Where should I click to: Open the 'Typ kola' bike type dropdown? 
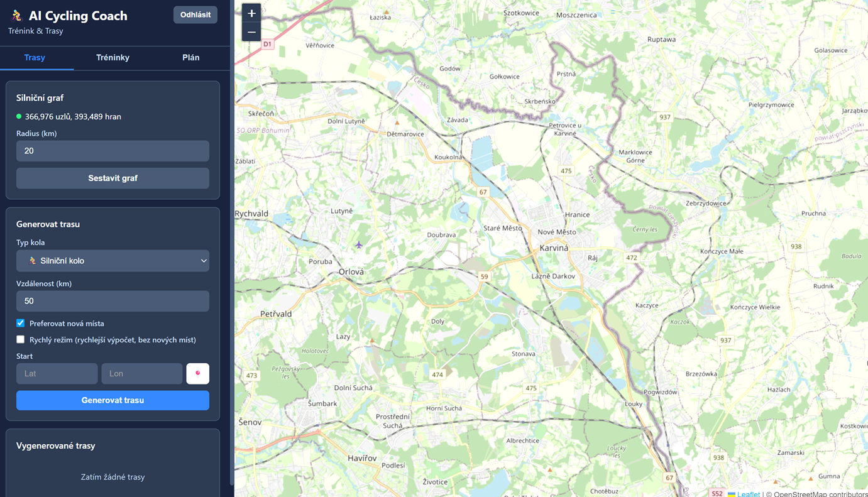113,261
